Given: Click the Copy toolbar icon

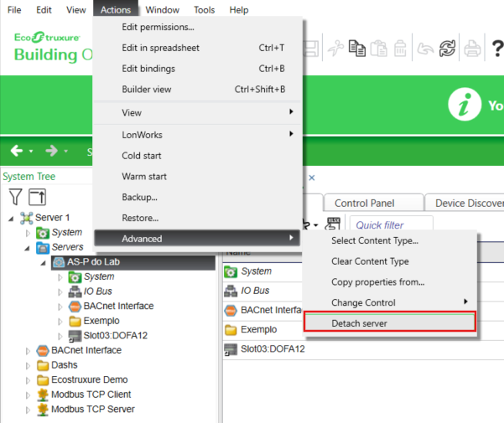Looking at the screenshot, I should click(357, 49).
